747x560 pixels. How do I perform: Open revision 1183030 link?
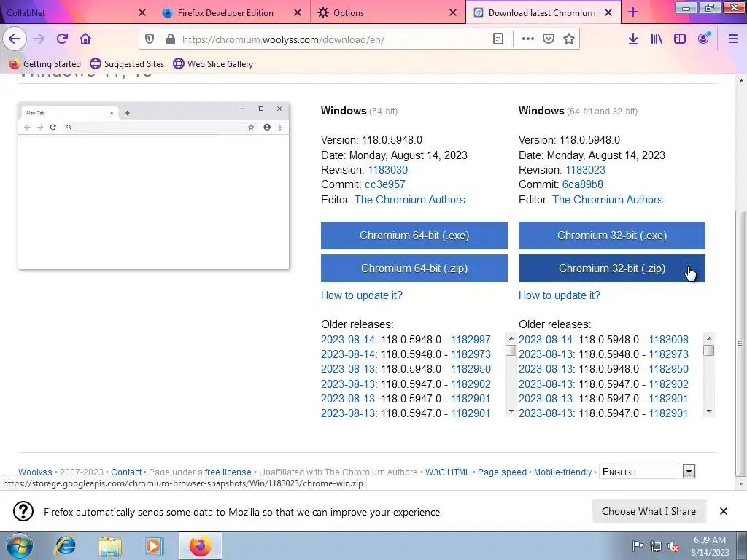tap(387, 170)
